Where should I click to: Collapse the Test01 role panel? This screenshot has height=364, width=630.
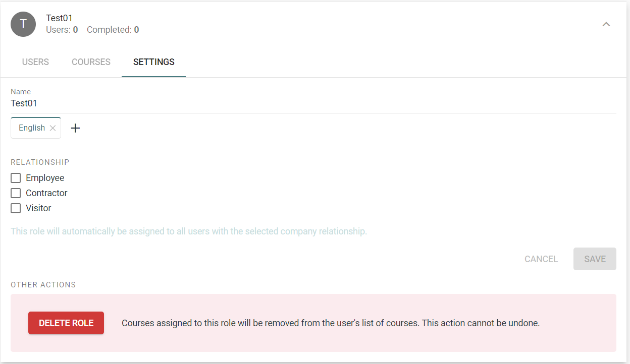pos(606,24)
